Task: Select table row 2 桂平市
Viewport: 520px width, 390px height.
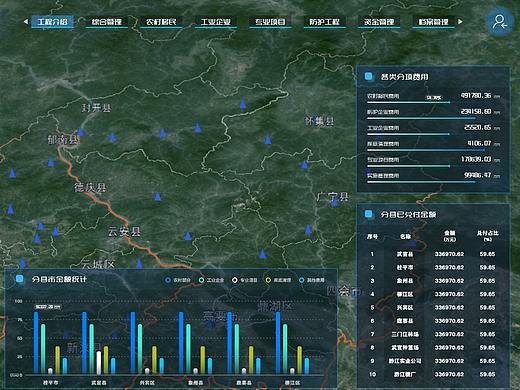Action: coord(433,267)
